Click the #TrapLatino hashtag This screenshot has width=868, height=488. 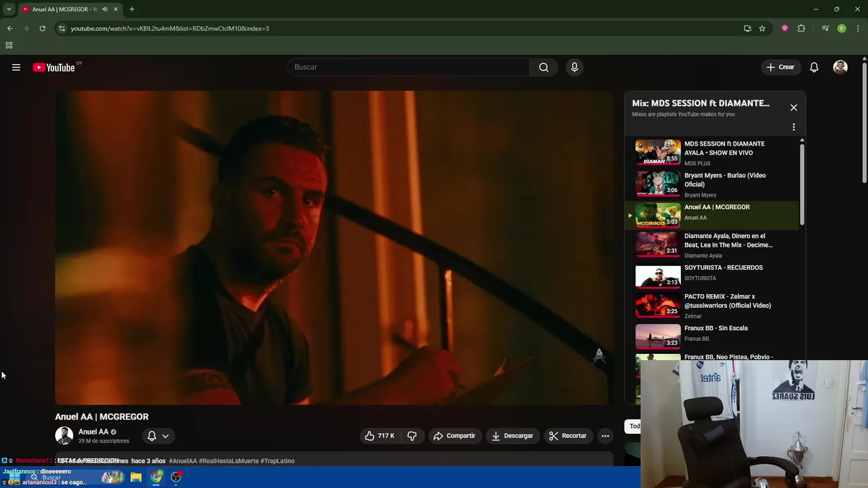pos(277,461)
